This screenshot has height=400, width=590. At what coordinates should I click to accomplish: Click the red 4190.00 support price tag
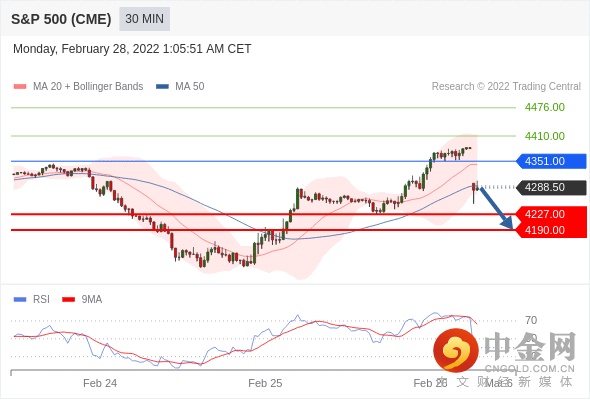[551, 230]
